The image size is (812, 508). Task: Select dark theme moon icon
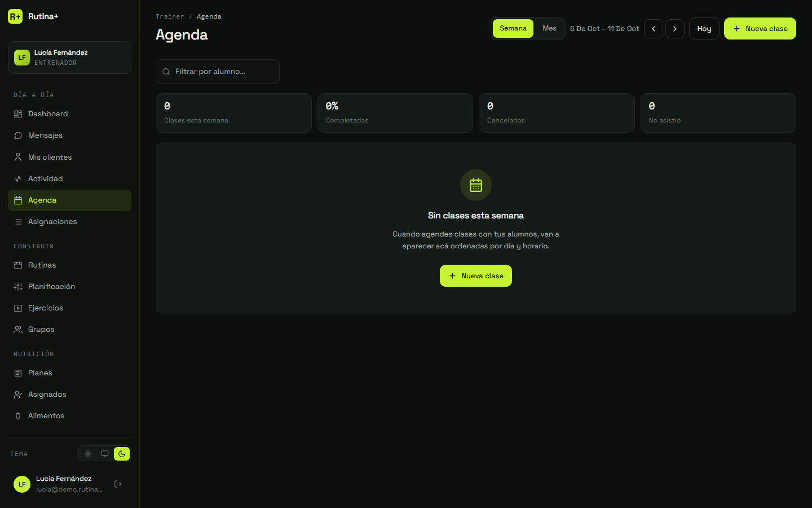[x=122, y=454]
